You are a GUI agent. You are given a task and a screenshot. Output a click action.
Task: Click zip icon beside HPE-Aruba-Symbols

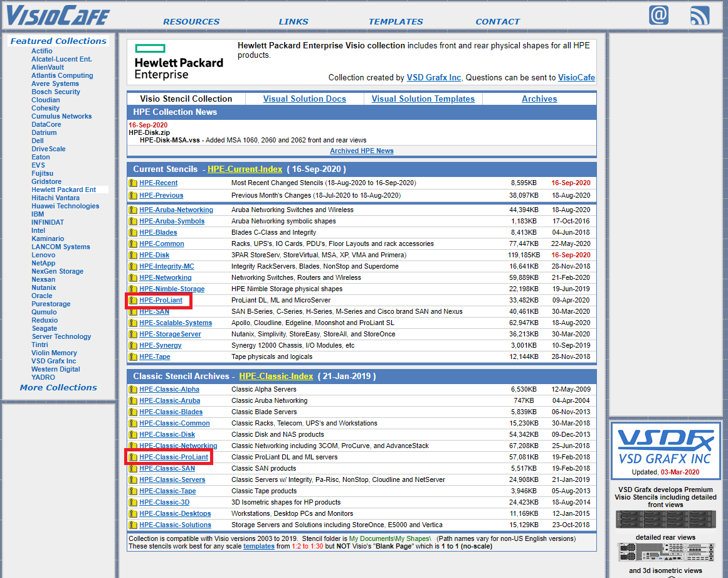tap(133, 221)
